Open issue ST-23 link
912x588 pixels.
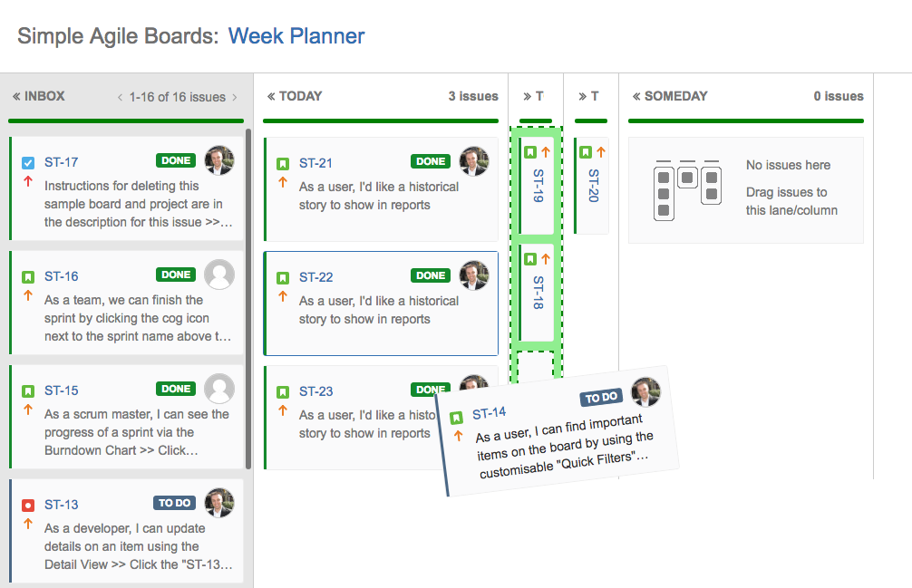315,391
